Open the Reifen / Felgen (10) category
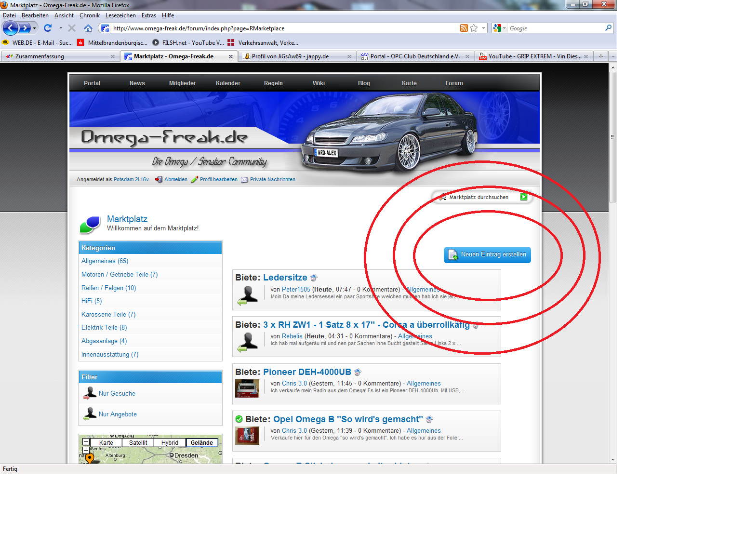This screenshot has height=560, width=745. (x=109, y=288)
